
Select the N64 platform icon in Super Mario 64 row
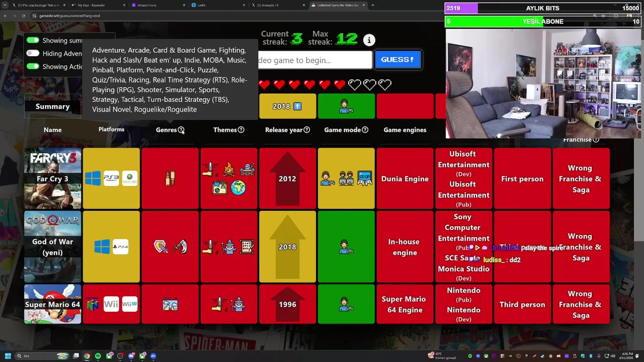[93, 304]
